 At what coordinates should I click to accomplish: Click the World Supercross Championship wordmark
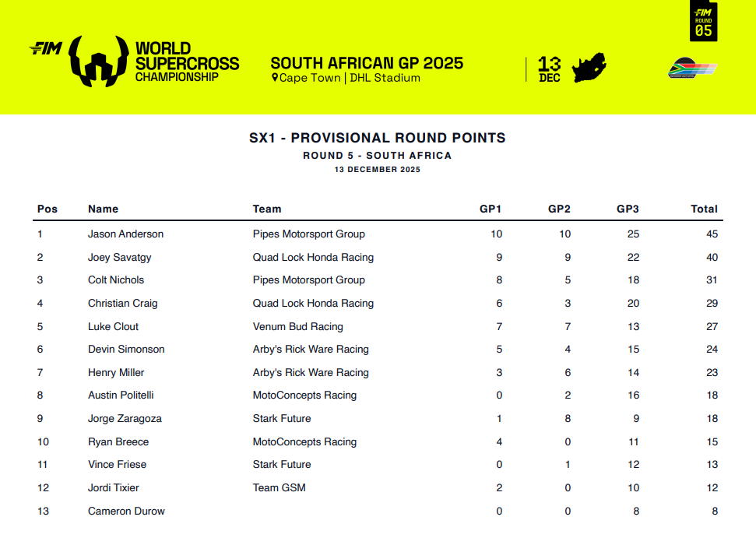click(x=187, y=62)
